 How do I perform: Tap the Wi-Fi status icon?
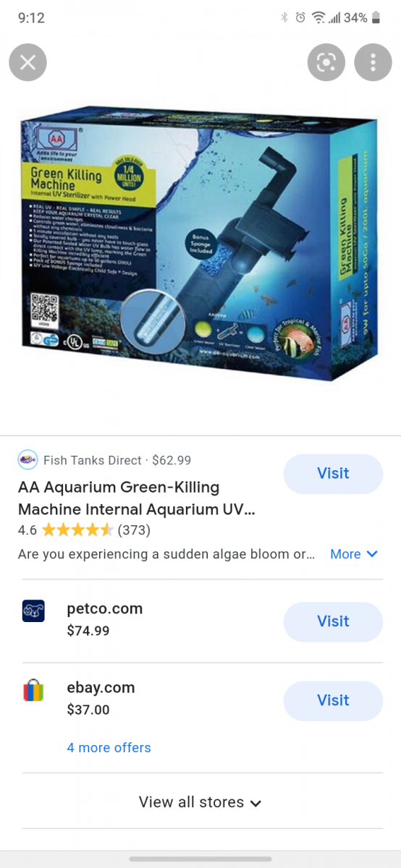tap(318, 18)
